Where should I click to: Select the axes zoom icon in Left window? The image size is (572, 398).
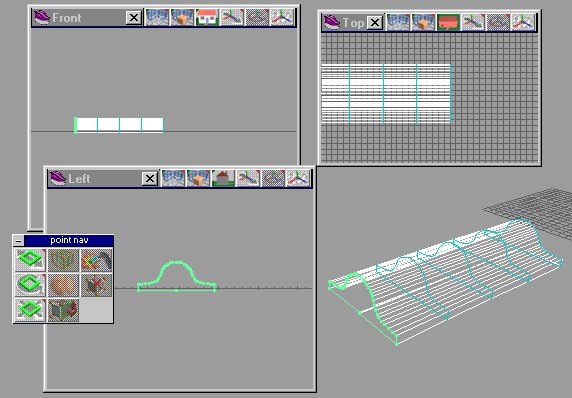click(x=298, y=178)
